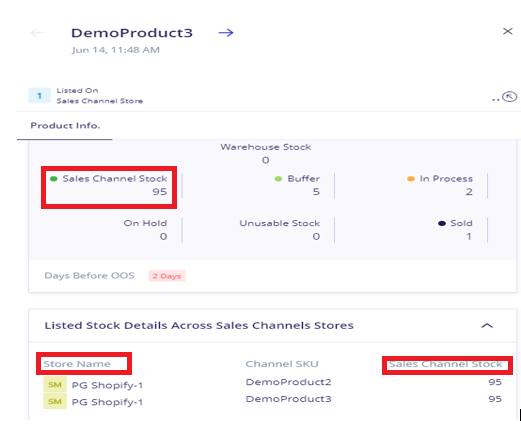
Task: Click the green dot beside Sales Channel Stock
Action: (53, 179)
